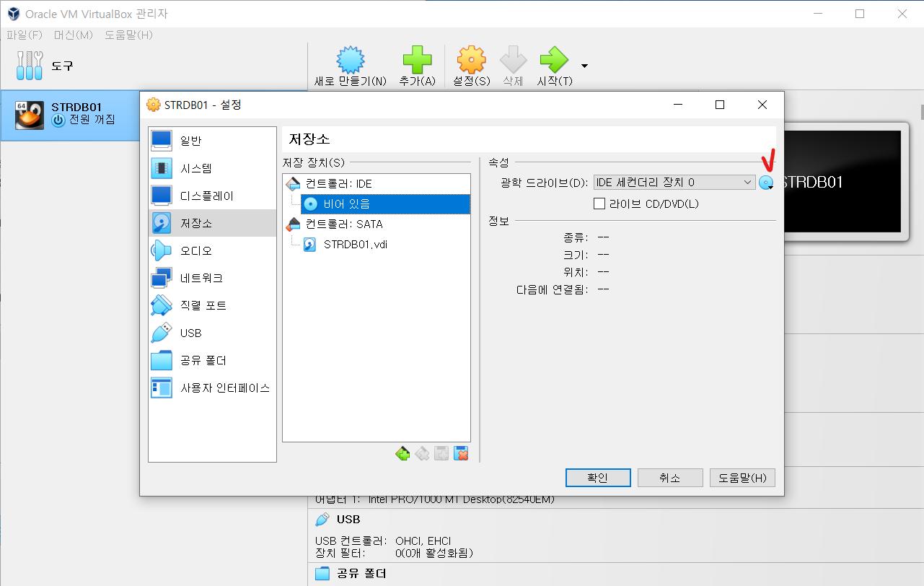
Task: Click the 설정(S) toolbar gear button
Action: (471, 66)
